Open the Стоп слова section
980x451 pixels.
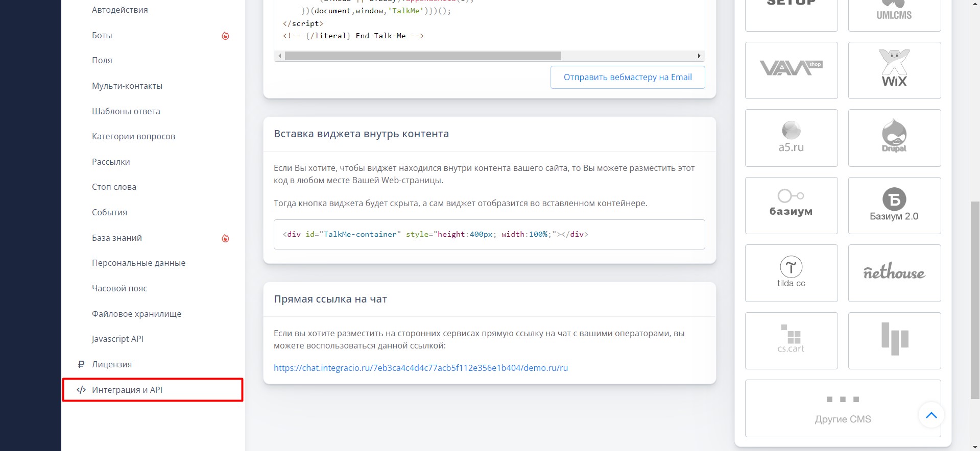114,187
